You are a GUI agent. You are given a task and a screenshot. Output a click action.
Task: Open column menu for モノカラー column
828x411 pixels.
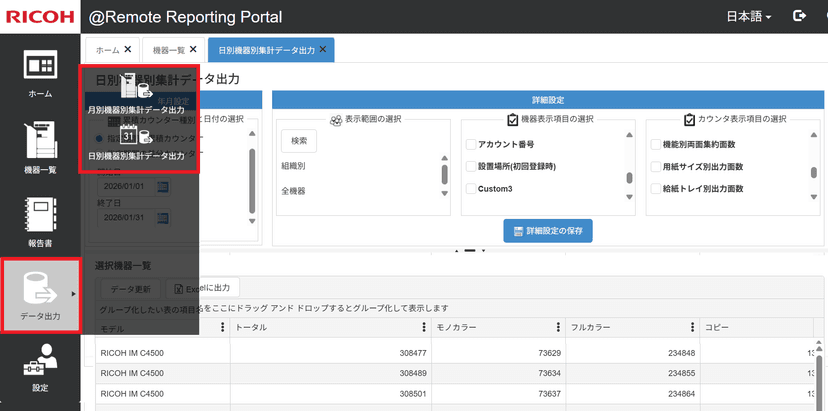pos(558,328)
